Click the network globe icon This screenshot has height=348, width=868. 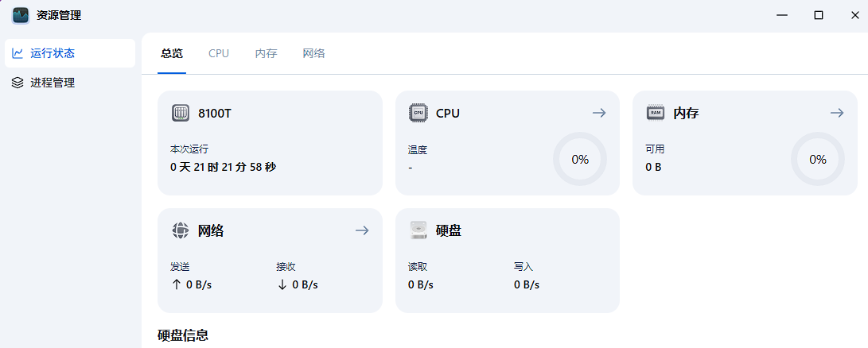point(181,230)
